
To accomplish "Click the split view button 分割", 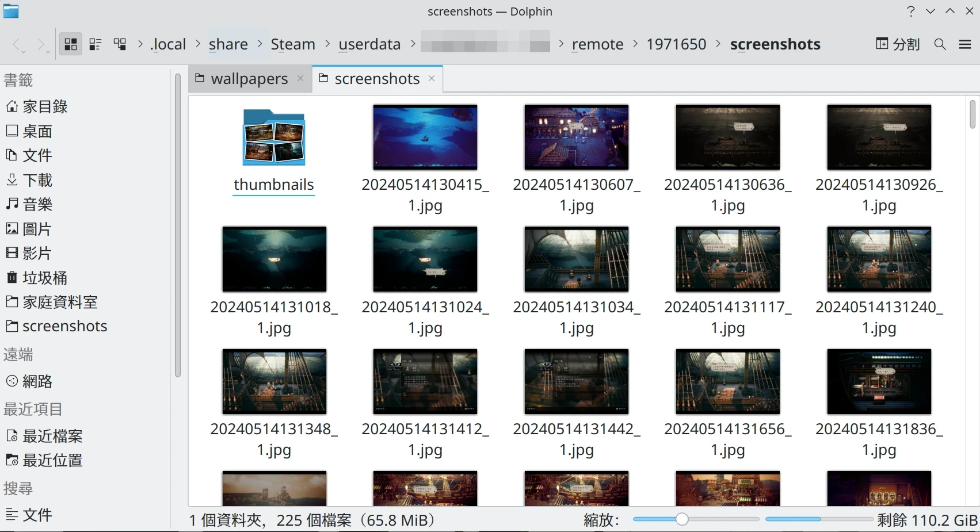I will point(897,44).
